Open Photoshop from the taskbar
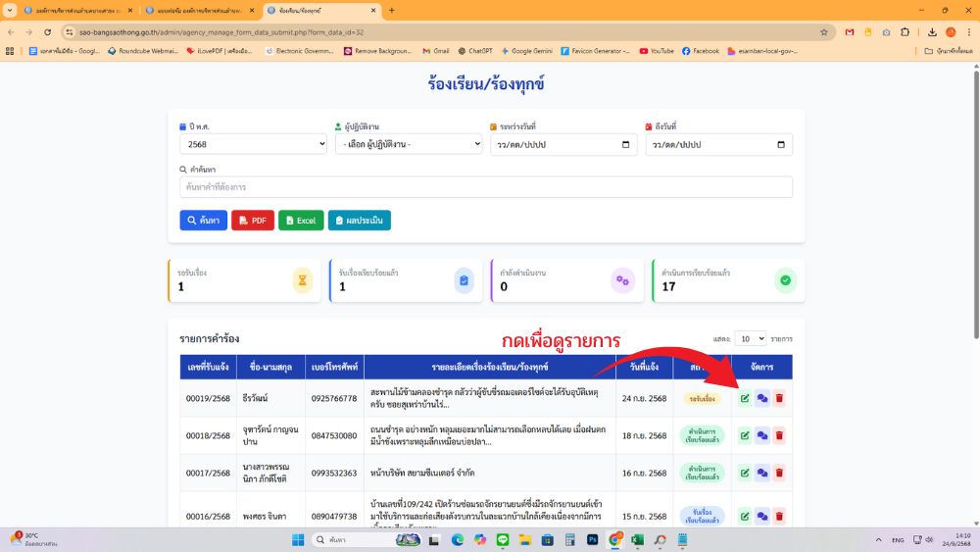 click(593, 540)
